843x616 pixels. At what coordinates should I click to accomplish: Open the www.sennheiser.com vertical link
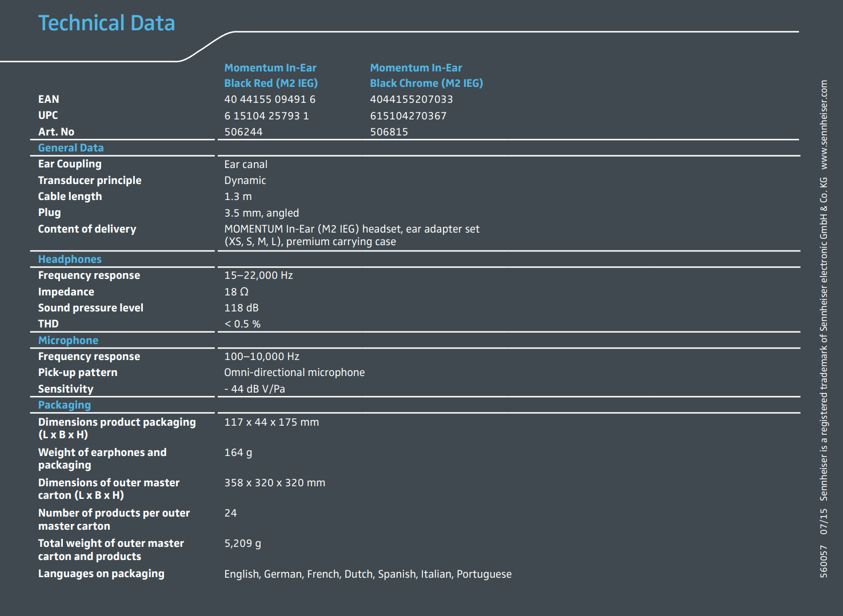(824, 125)
